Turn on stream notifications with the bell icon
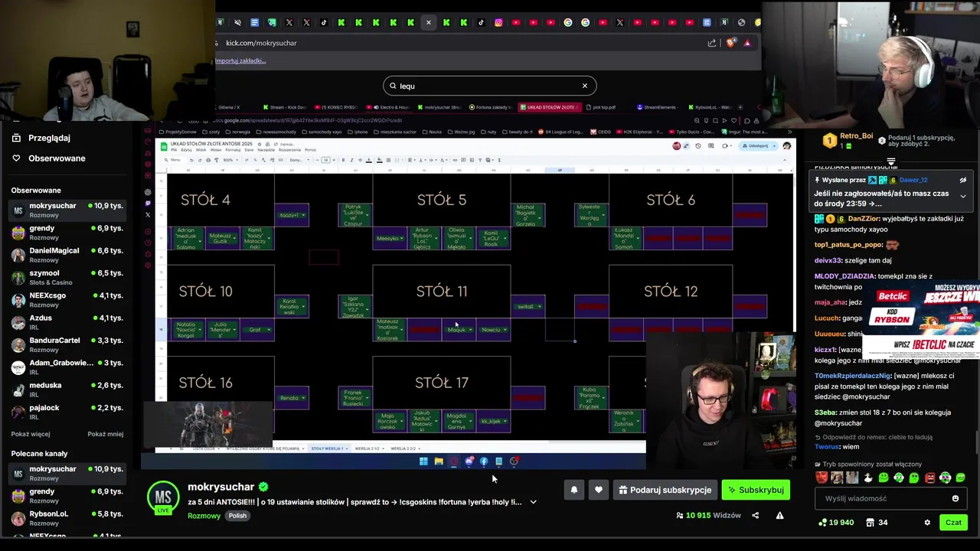The height and width of the screenshot is (551, 980). point(573,490)
